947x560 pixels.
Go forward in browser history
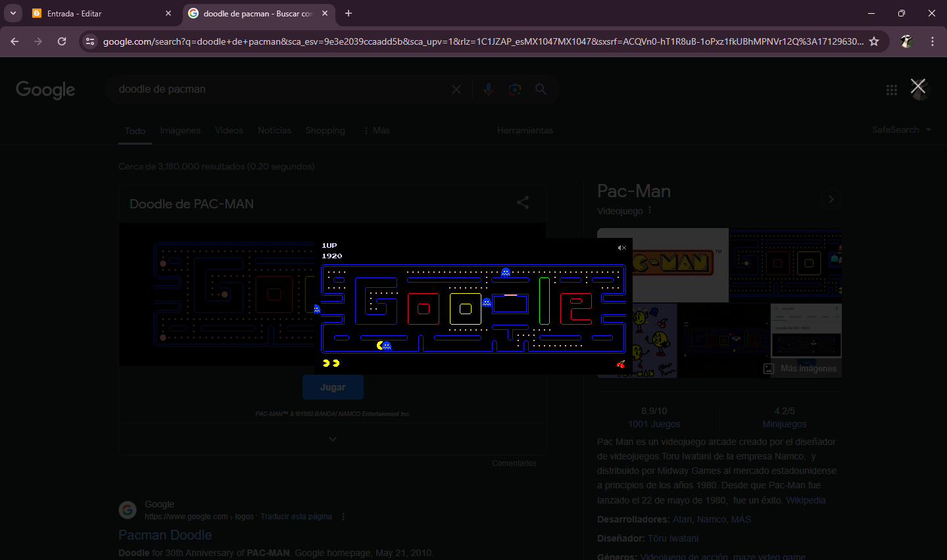(x=38, y=41)
